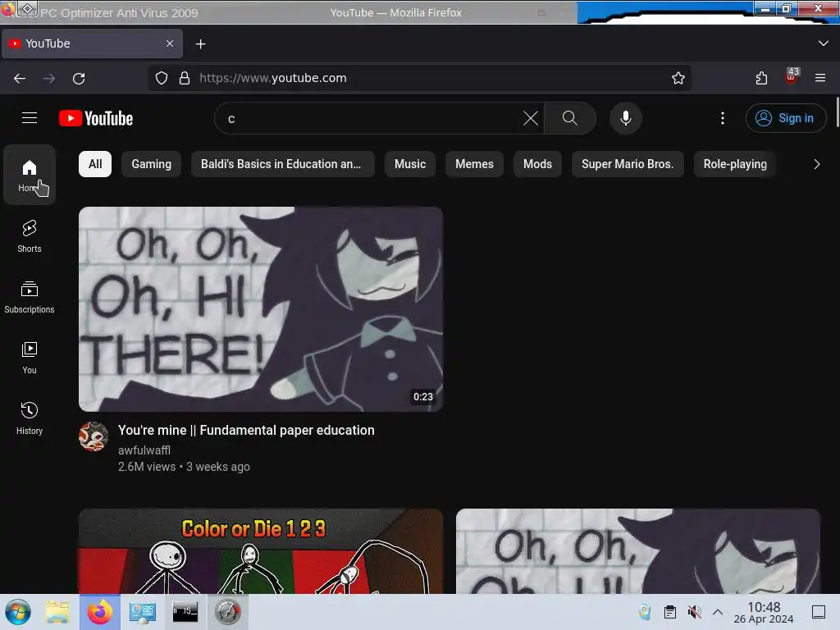Viewport: 840px width, 630px height.
Task: Show more filter chips with right chevron
Action: 816,164
